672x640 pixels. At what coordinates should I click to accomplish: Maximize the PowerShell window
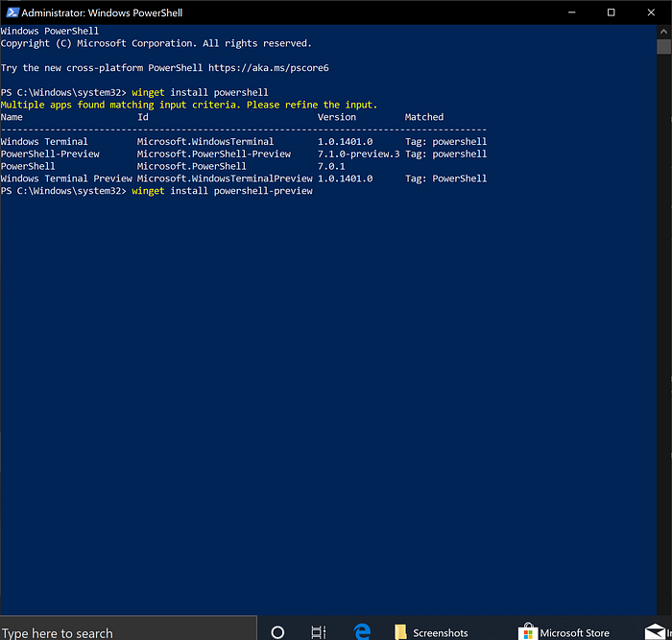tap(611, 12)
